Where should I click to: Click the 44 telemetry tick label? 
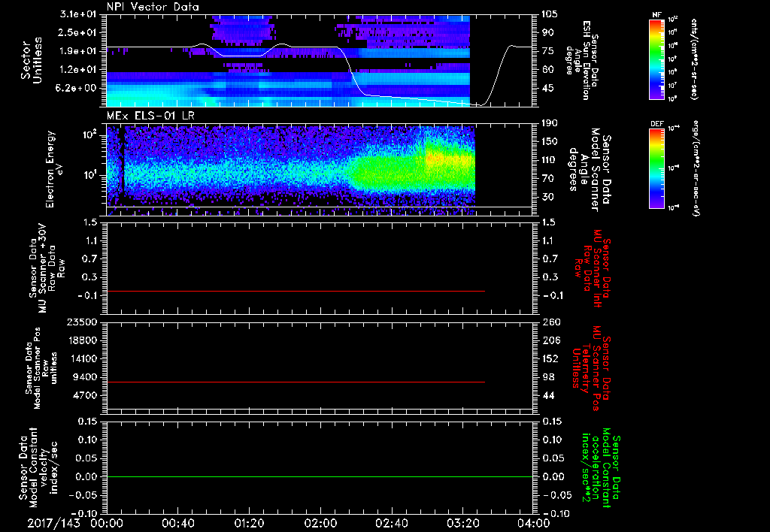[548, 395]
